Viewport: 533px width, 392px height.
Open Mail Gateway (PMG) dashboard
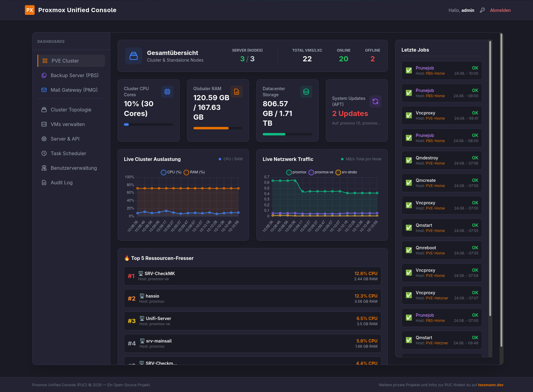pyautogui.click(x=71, y=90)
